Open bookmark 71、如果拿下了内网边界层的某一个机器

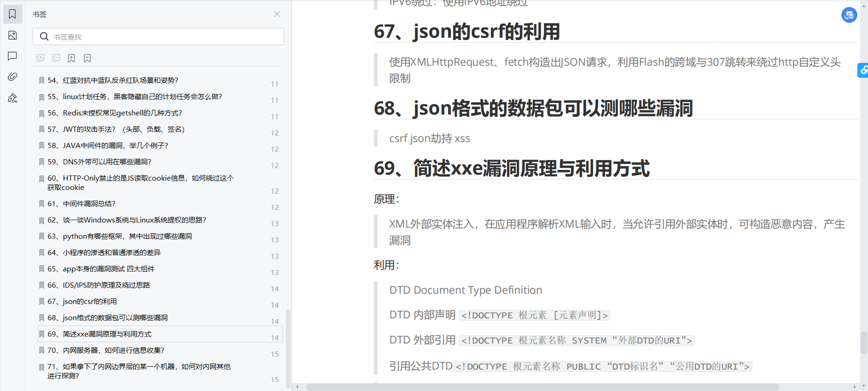(139, 371)
